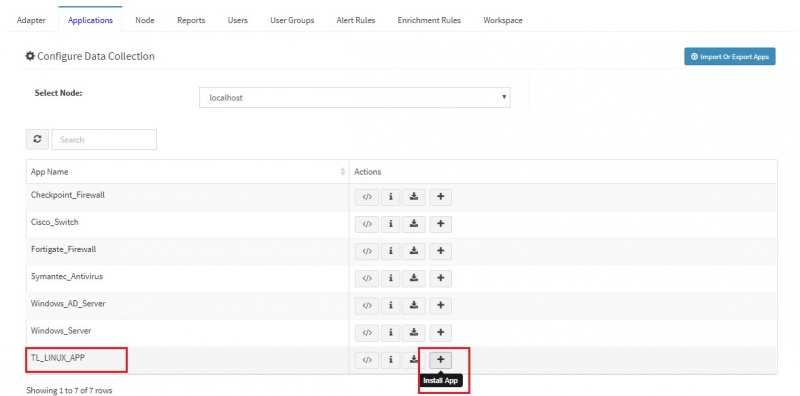800x396 pixels.
Task: Download the TL_LINUX_APP
Action: (414, 360)
